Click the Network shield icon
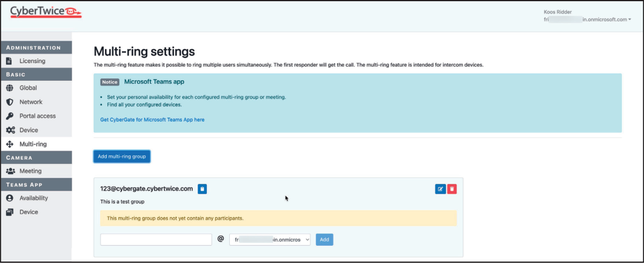This screenshot has height=264, width=644. coord(10,102)
